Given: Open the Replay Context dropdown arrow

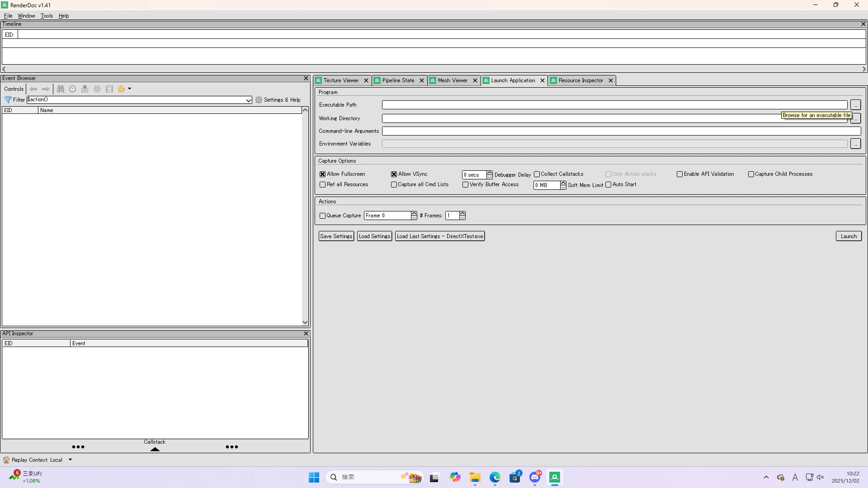Looking at the screenshot, I should tap(70, 460).
